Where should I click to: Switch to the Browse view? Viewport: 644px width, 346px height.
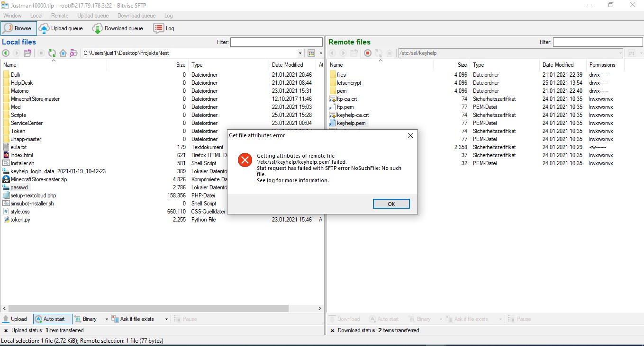18,28
